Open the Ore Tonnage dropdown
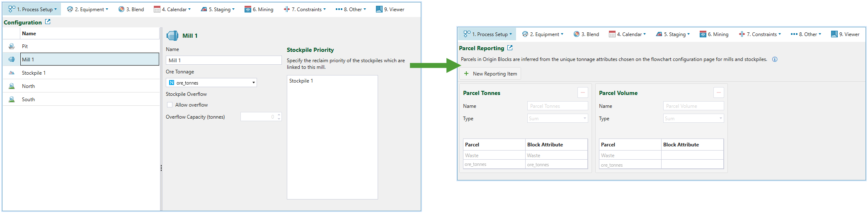The height and width of the screenshot is (214, 868). click(x=253, y=83)
